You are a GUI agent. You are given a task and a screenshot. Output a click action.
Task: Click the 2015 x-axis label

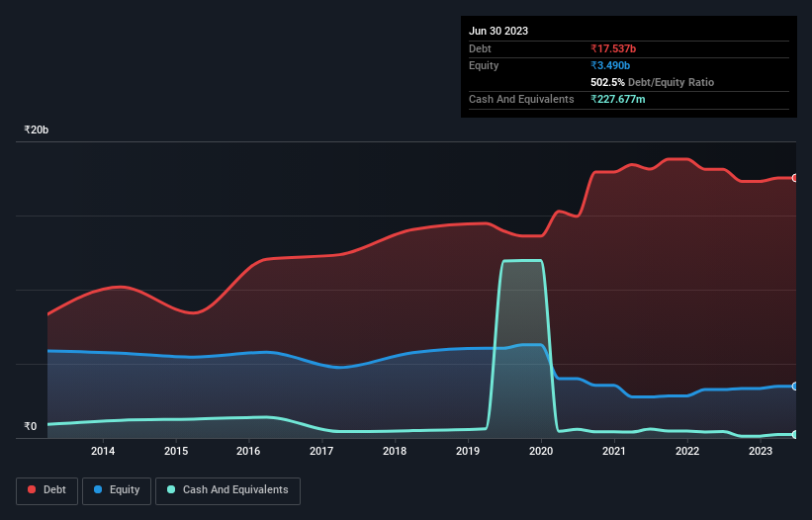[x=176, y=451]
